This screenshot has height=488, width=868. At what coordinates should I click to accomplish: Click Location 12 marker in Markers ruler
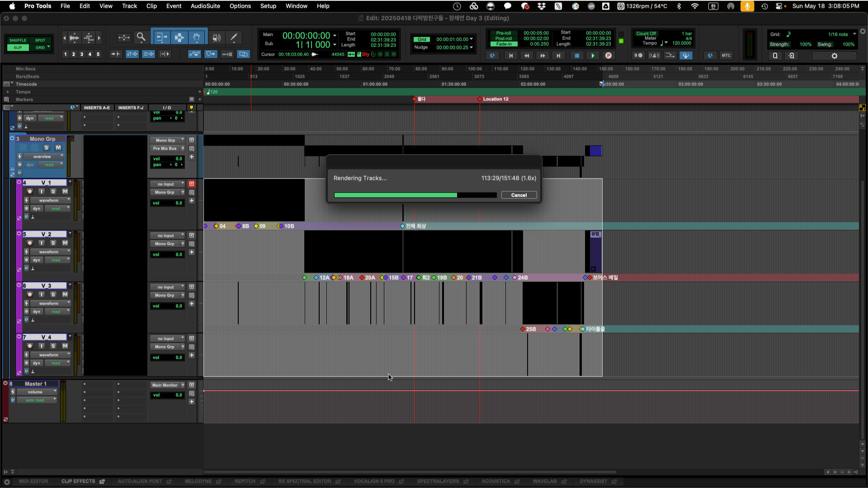tap(494, 99)
